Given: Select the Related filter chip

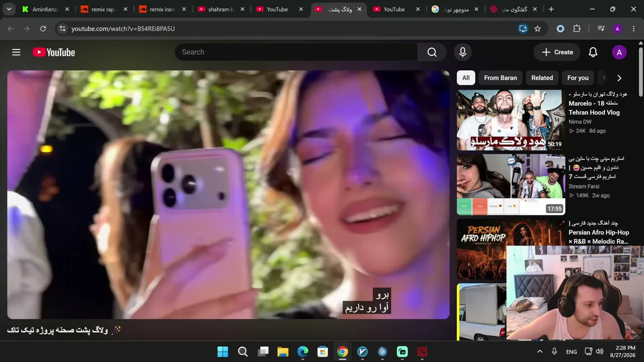Looking at the screenshot, I should coord(542,78).
